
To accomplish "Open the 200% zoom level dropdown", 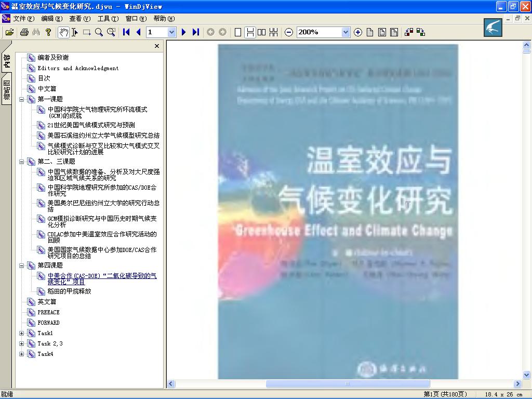I will coord(345,32).
